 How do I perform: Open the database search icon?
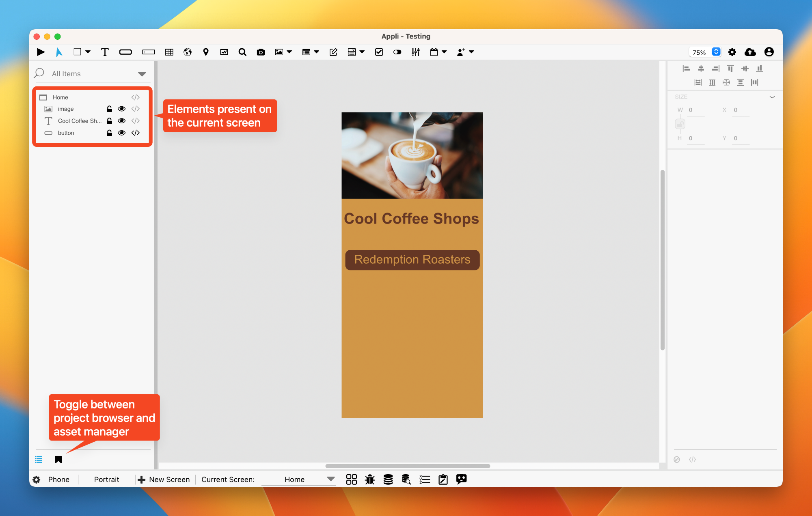click(406, 479)
